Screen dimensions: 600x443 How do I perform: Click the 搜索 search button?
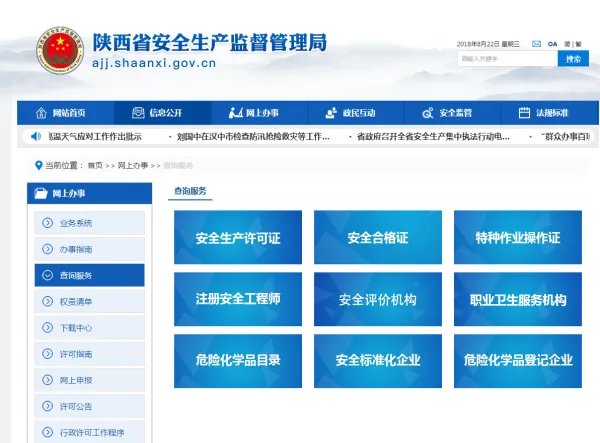pyautogui.click(x=573, y=59)
